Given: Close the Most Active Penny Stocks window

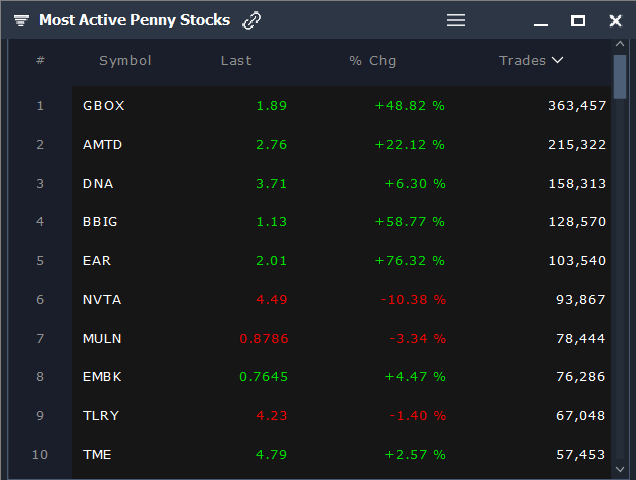Looking at the screenshot, I should [x=615, y=20].
